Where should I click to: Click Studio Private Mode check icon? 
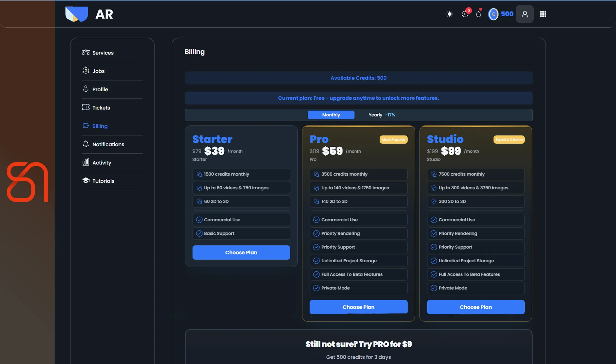(434, 288)
